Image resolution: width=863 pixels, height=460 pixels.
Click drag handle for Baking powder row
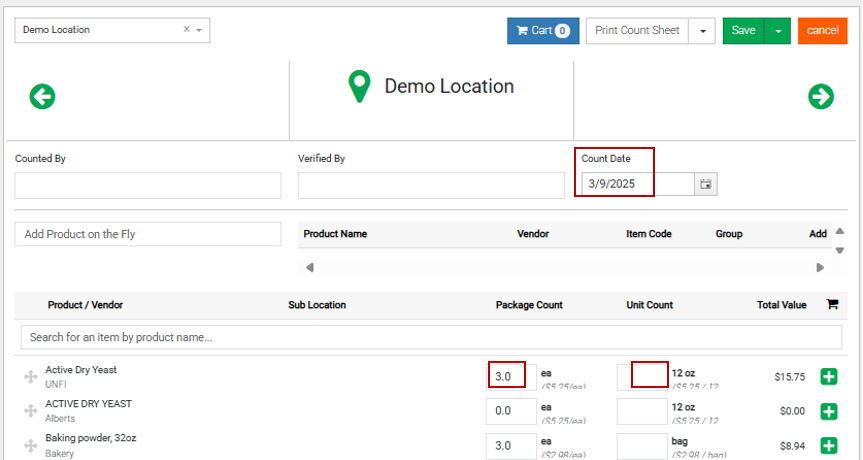30,445
